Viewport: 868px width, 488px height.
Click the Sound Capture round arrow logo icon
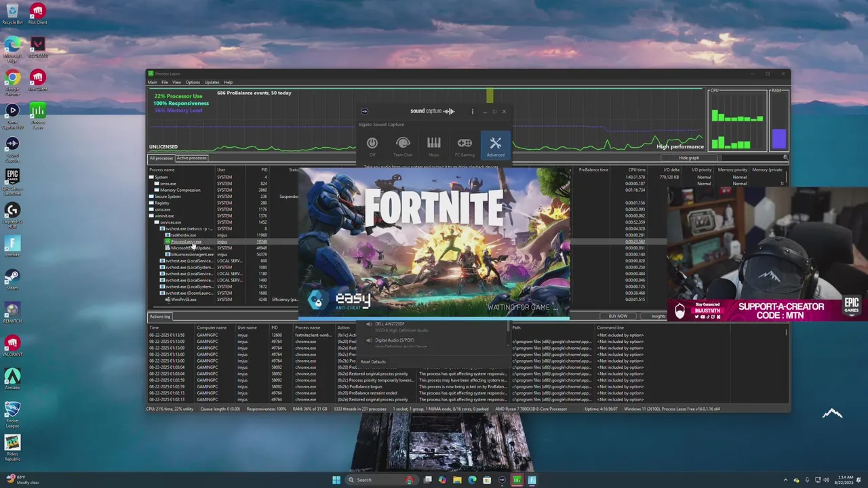click(364, 111)
